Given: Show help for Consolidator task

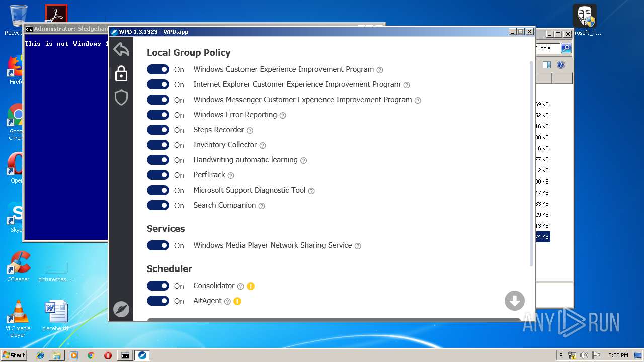Looking at the screenshot, I should [x=240, y=286].
